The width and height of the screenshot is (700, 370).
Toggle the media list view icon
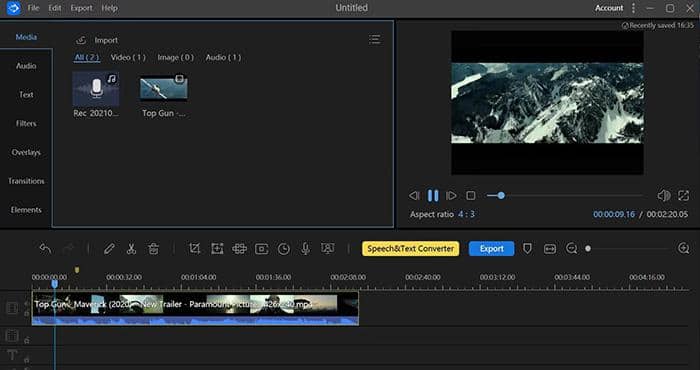375,40
